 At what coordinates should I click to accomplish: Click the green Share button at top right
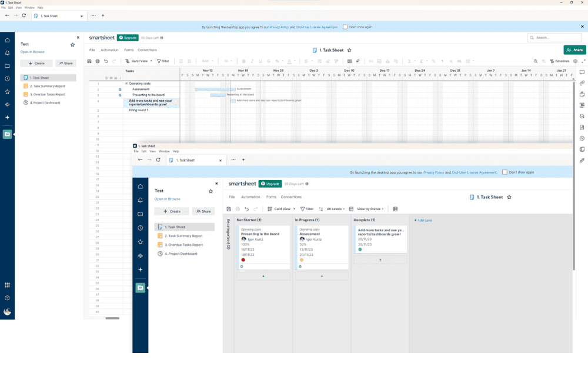pyautogui.click(x=574, y=50)
